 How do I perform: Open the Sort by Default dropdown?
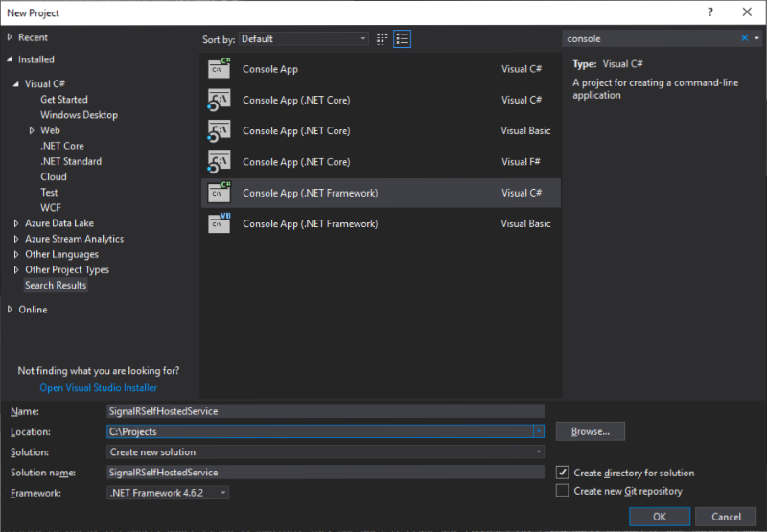pyautogui.click(x=303, y=39)
